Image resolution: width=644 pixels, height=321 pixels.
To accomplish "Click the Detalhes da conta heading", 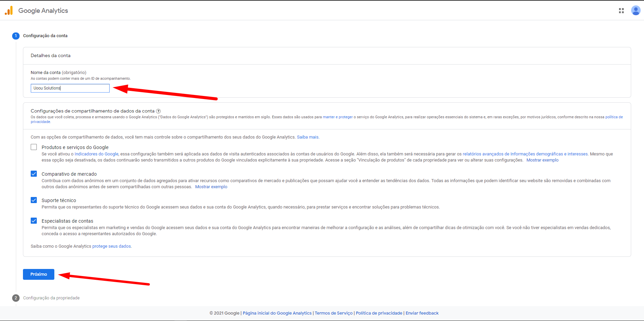I will [51, 56].
